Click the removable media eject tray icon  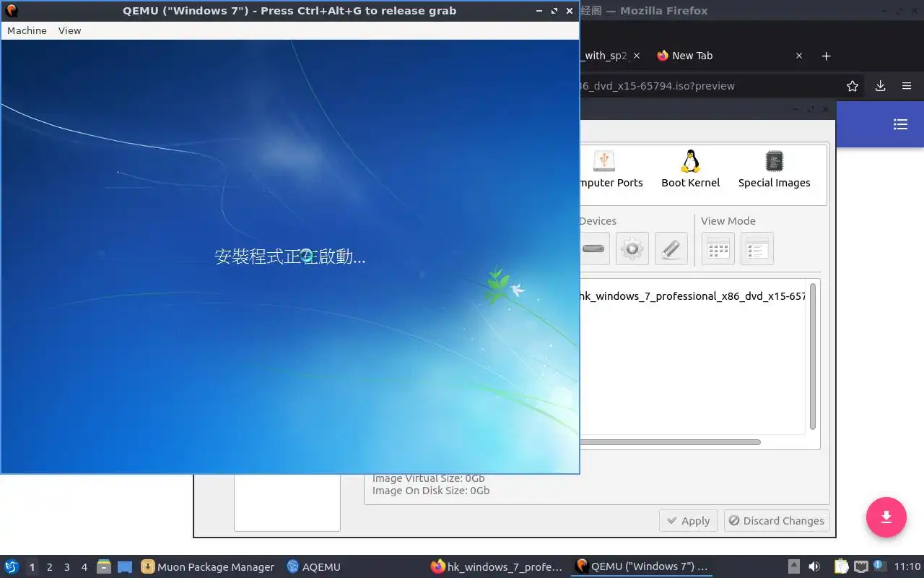[793, 566]
